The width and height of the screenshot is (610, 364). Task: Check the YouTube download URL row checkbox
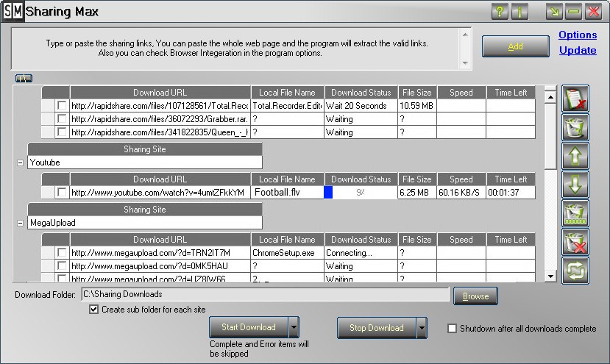pyautogui.click(x=62, y=192)
